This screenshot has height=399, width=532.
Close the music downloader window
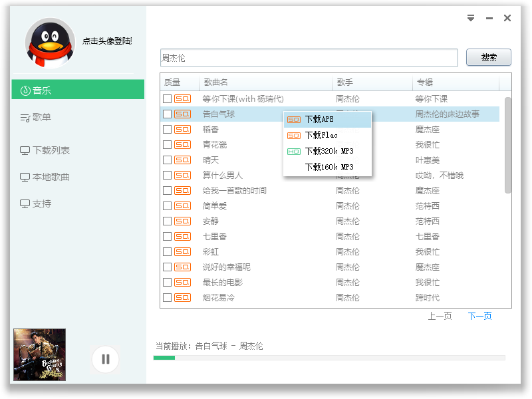click(507, 18)
